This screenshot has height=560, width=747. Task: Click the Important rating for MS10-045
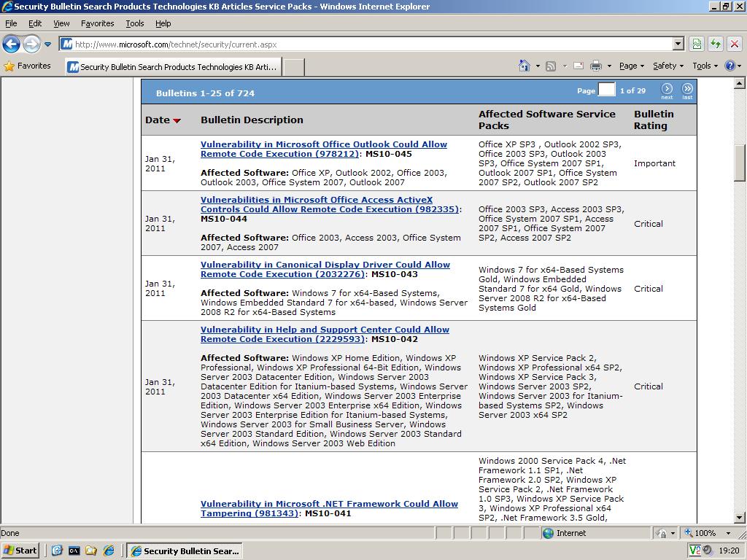point(654,163)
